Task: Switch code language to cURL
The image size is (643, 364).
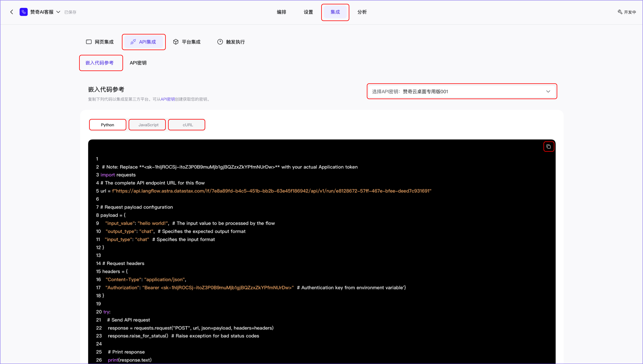Action: [x=188, y=125]
